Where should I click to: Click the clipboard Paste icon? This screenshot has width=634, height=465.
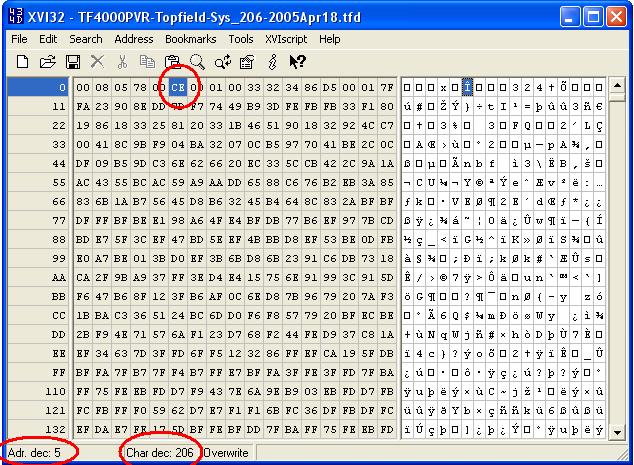pos(172,62)
